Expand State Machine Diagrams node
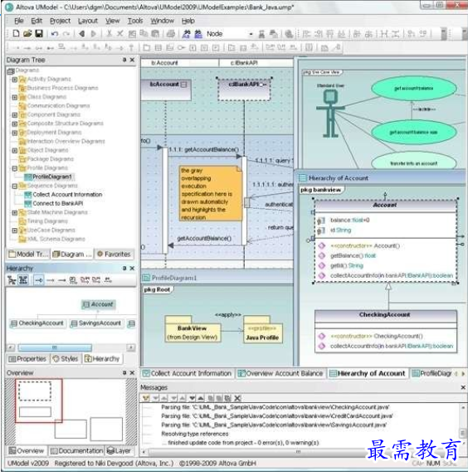 pyautogui.click(x=14, y=212)
